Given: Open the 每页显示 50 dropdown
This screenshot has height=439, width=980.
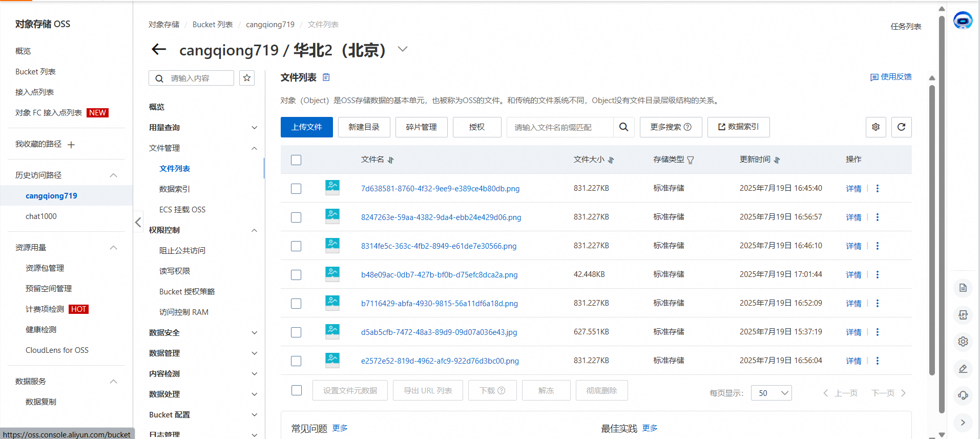Looking at the screenshot, I should pos(772,393).
